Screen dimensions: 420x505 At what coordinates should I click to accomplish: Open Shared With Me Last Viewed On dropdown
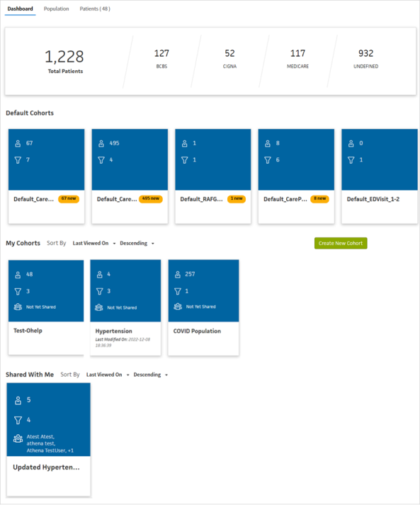(x=108, y=375)
